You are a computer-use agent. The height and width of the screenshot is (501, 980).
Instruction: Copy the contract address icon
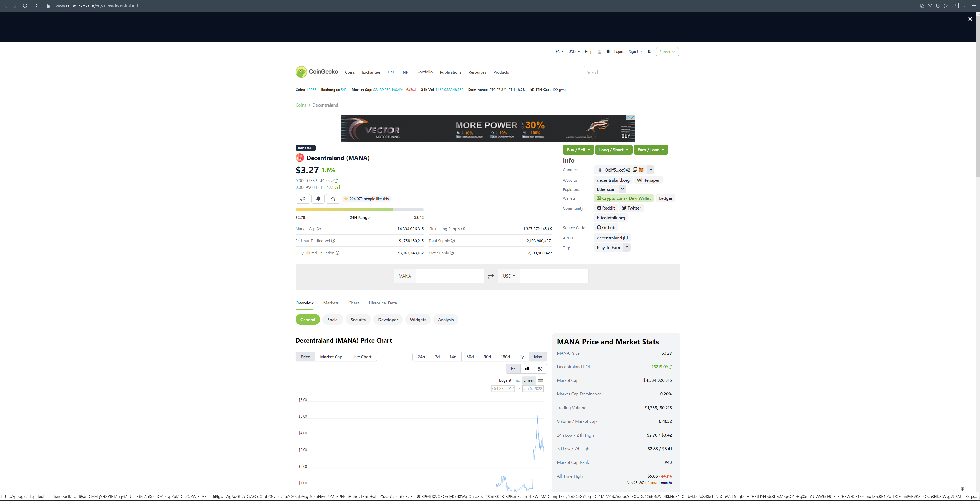point(635,170)
